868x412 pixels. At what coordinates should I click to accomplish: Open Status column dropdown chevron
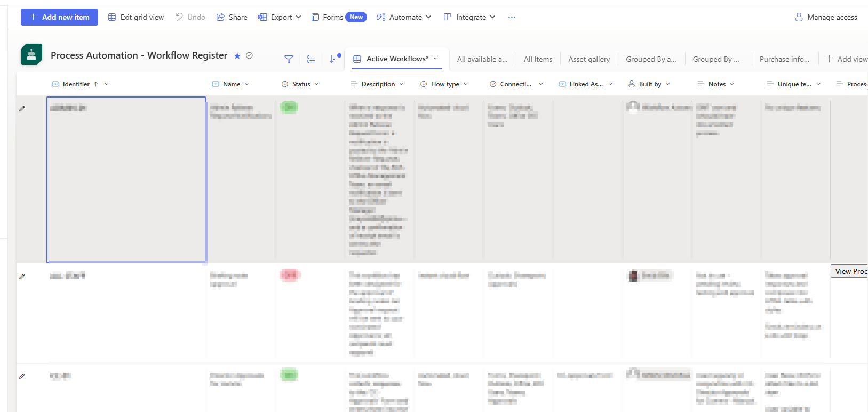pyautogui.click(x=317, y=84)
